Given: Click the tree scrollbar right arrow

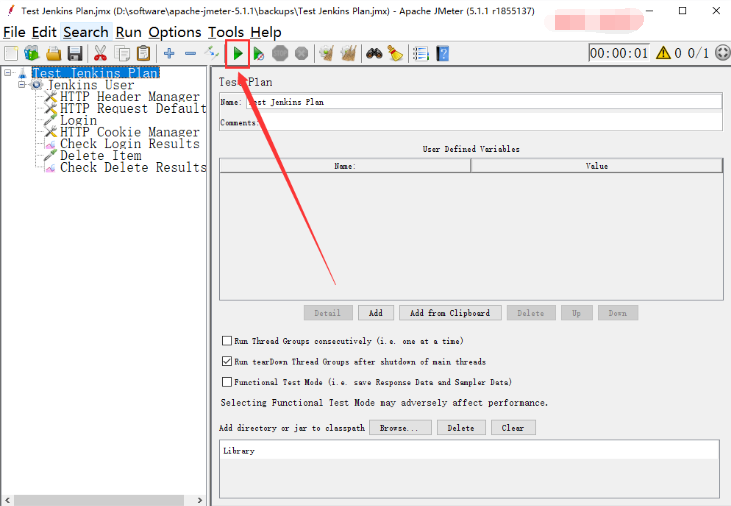Looking at the screenshot, I should [200, 500].
